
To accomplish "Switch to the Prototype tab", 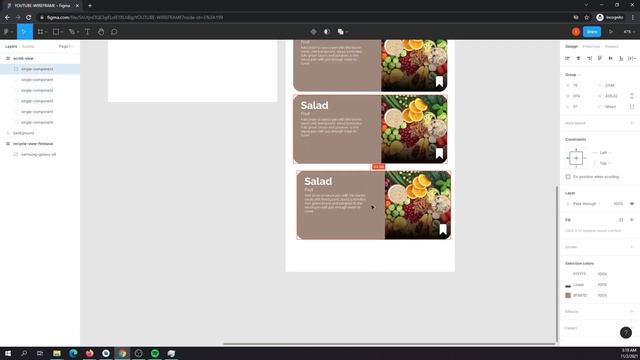I will pyautogui.click(x=591, y=47).
